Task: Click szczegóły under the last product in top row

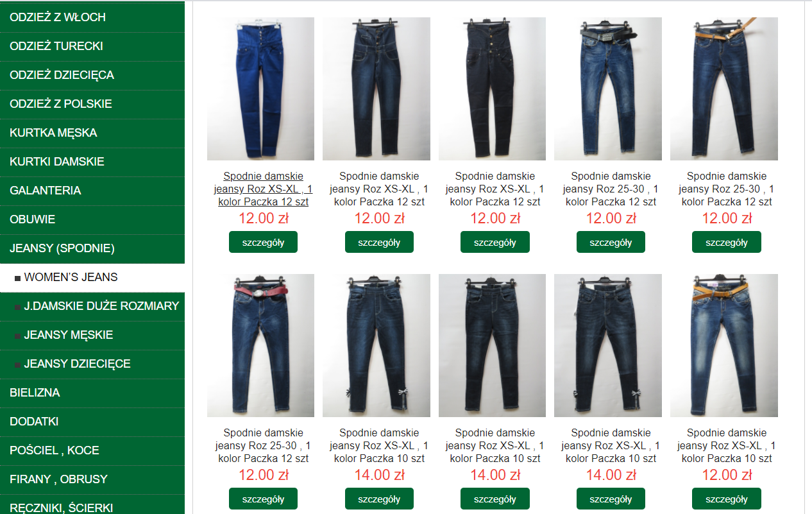Action: (x=727, y=242)
